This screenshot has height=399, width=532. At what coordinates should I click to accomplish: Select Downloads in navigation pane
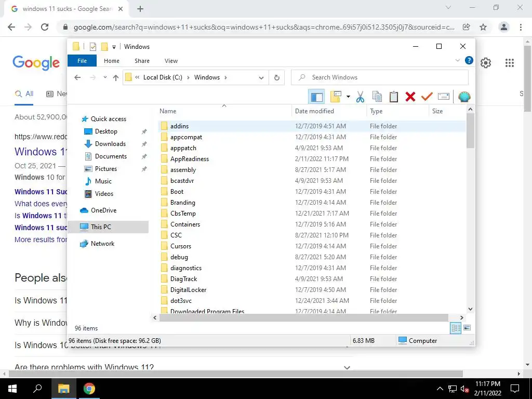tap(110, 144)
